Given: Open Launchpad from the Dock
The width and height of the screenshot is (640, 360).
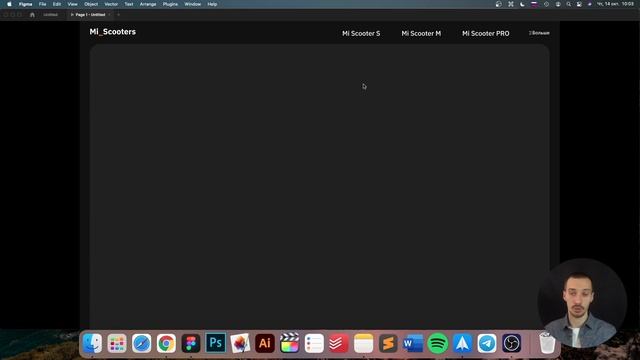Looking at the screenshot, I should [x=117, y=343].
